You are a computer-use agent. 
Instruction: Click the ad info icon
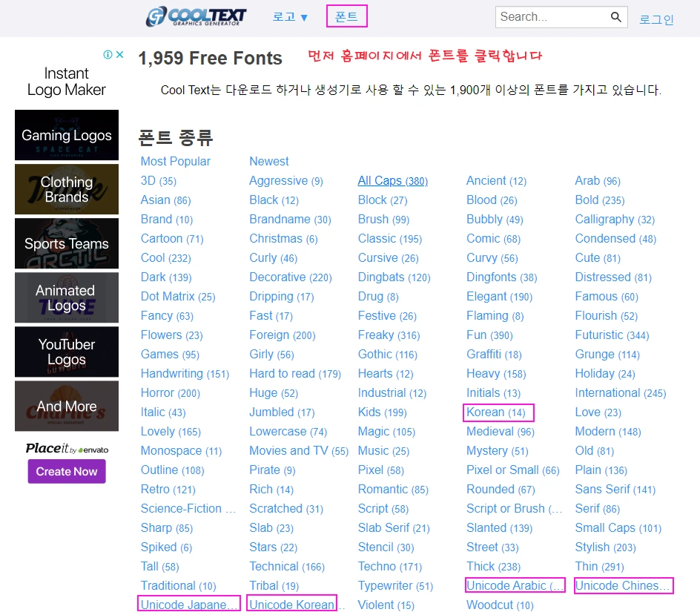(x=108, y=54)
